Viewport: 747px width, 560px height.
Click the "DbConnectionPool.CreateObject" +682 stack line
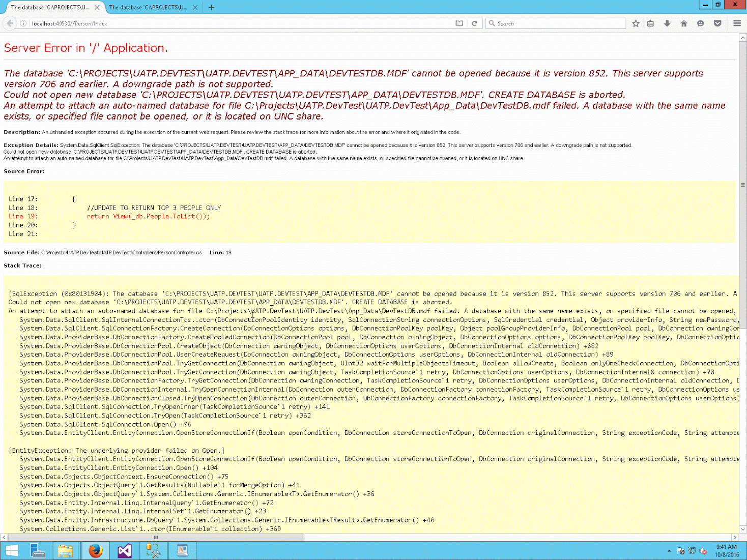coord(309,346)
